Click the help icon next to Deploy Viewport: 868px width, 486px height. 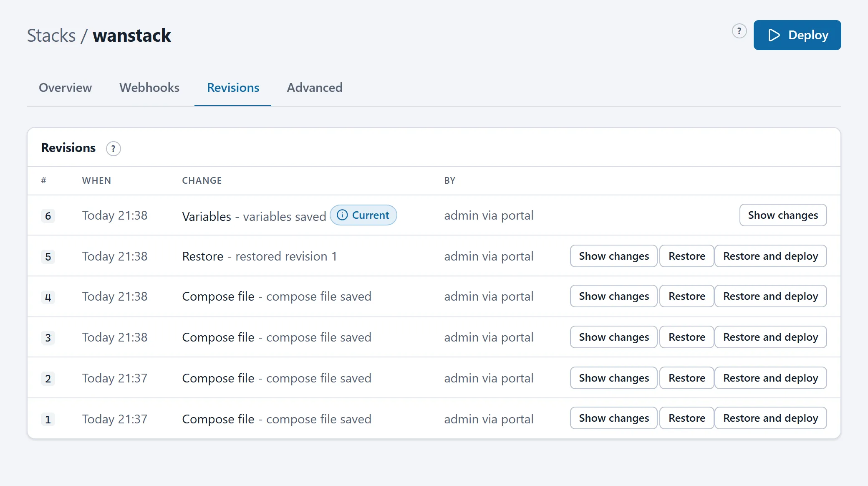point(739,31)
